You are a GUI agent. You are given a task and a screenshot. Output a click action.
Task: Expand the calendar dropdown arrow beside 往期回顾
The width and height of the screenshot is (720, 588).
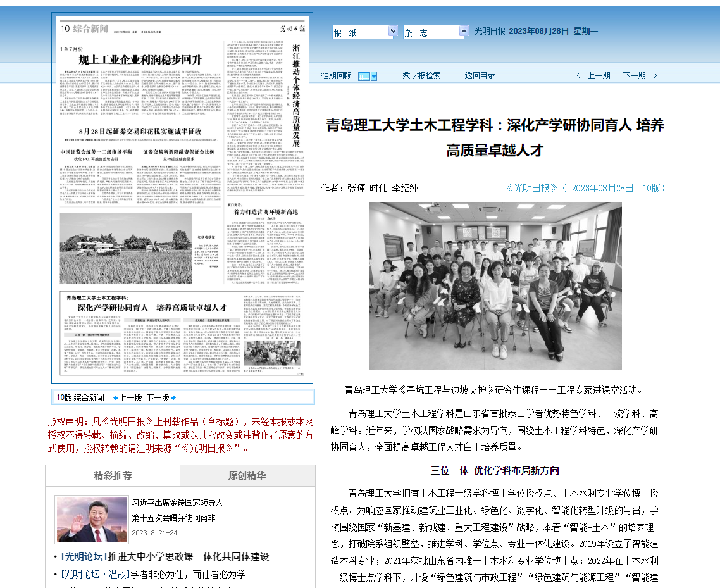click(374, 76)
